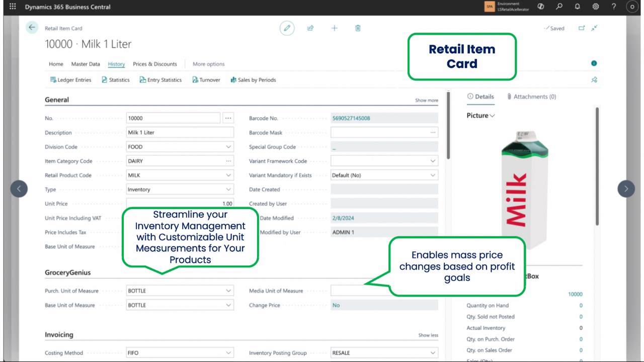Open Ledger Entries action
The height and width of the screenshot is (362, 644).
tap(70, 80)
